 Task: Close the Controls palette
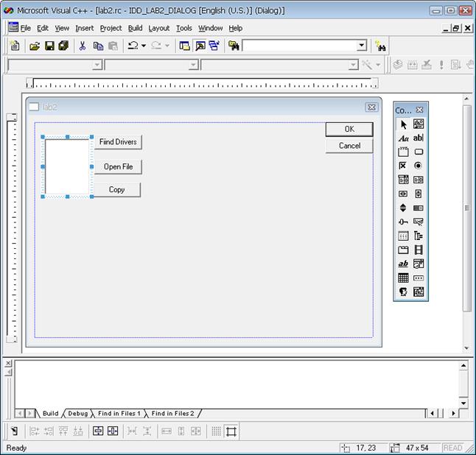(419, 110)
